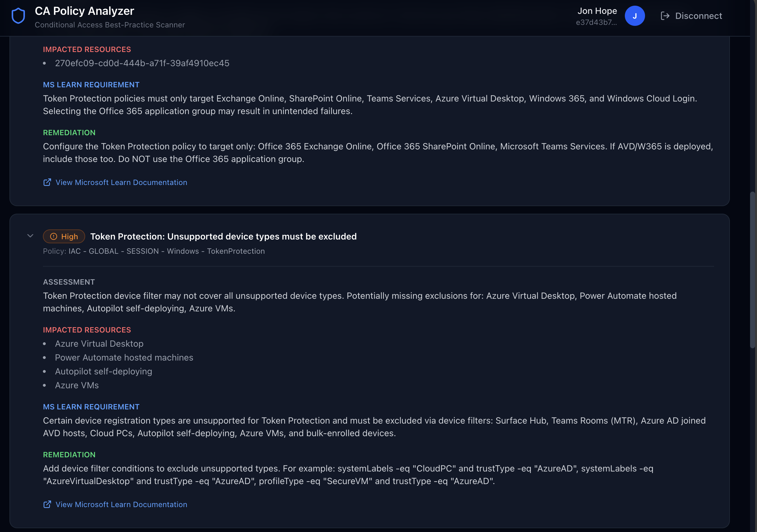Disconnect from the current tenant
The height and width of the screenshot is (532, 757).
pyautogui.click(x=691, y=16)
